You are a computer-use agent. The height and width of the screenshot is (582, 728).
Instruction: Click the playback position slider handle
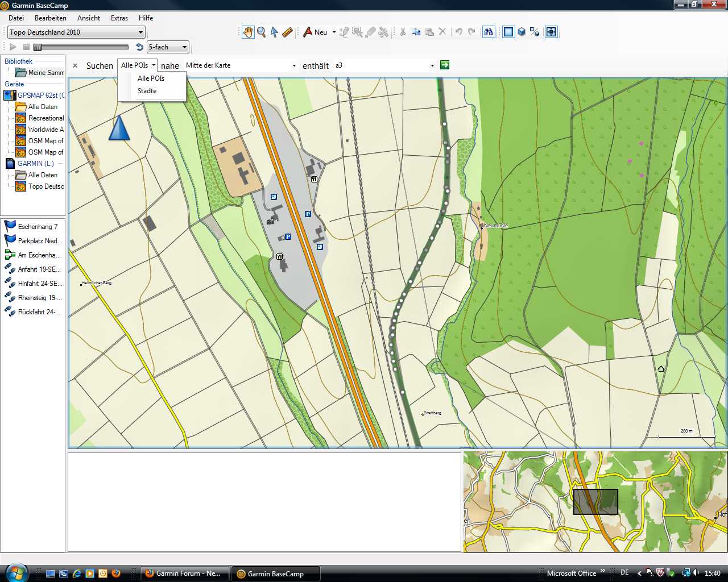pyautogui.click(x=38, y=47)
